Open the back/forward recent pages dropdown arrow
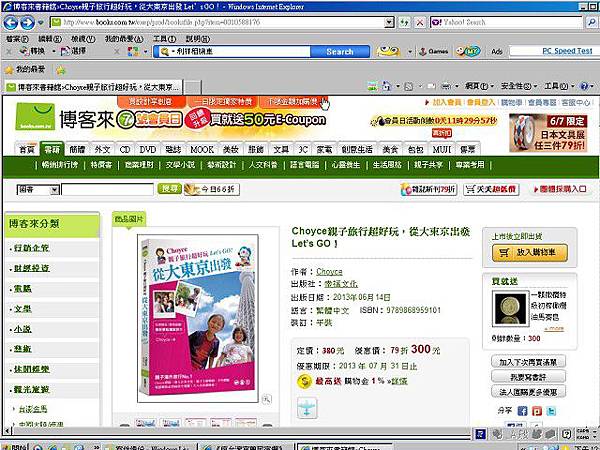 (41, 23)
